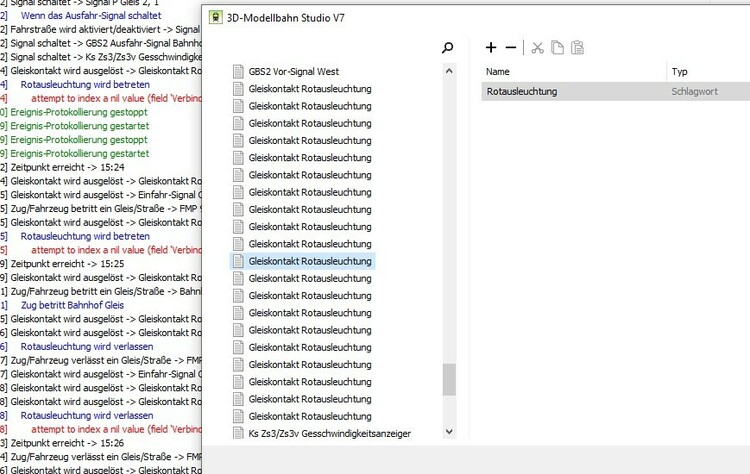Select the highlighted Gleiskontakt Rotausleuchtung item

tap(310, 261)
